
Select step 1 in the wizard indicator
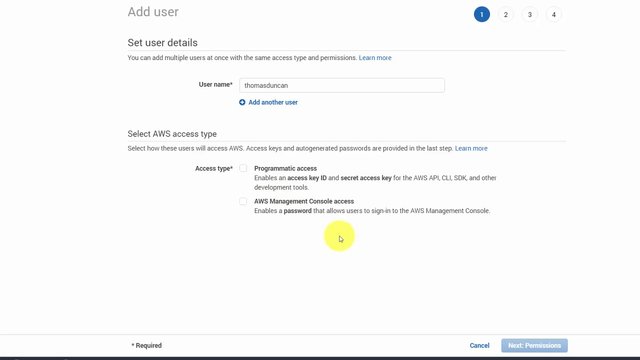click(x=482, y=14)
